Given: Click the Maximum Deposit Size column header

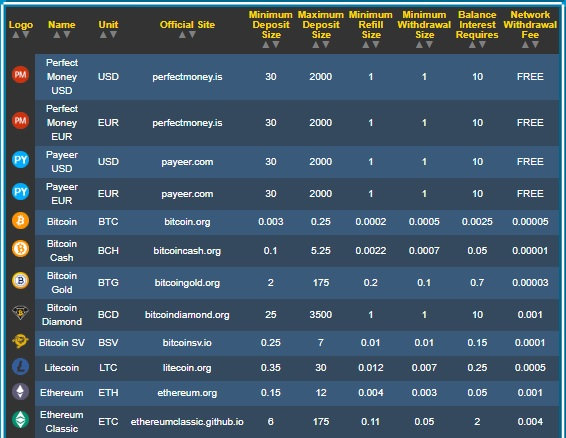Looking at the screenshot, I should tap(321, 25).
